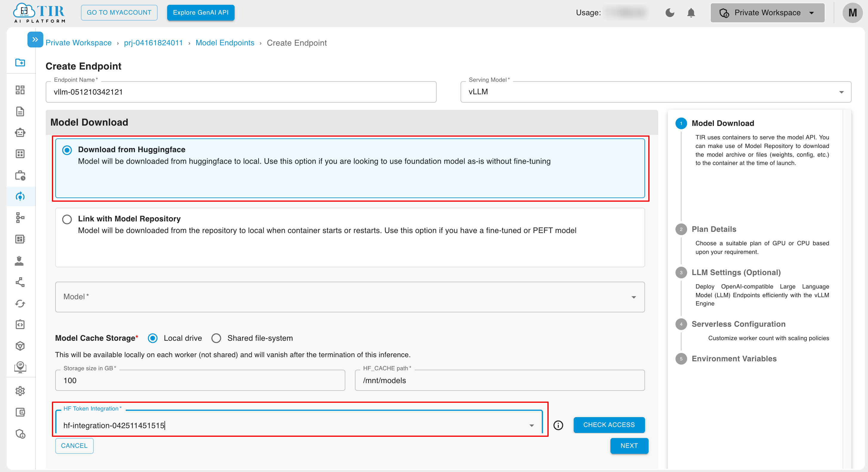
Task: Open the four-square table icon in sidebar
Action: [x=20, y=154]
